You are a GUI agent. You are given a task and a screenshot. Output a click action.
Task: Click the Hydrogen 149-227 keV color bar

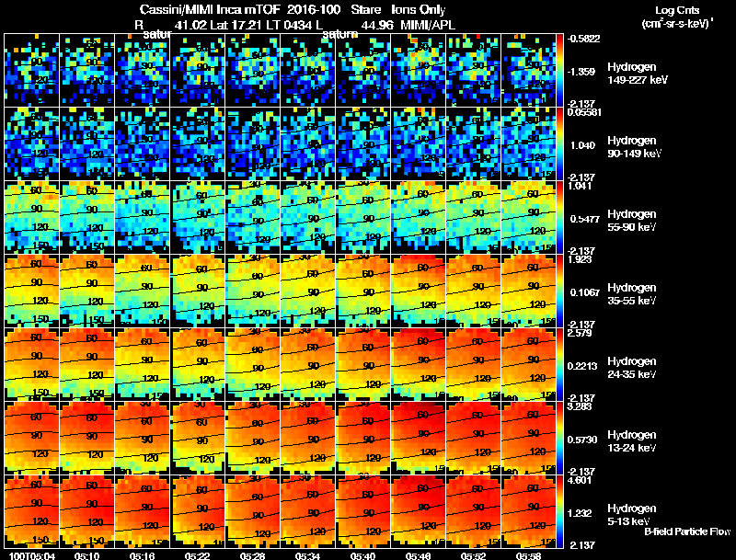559,71
